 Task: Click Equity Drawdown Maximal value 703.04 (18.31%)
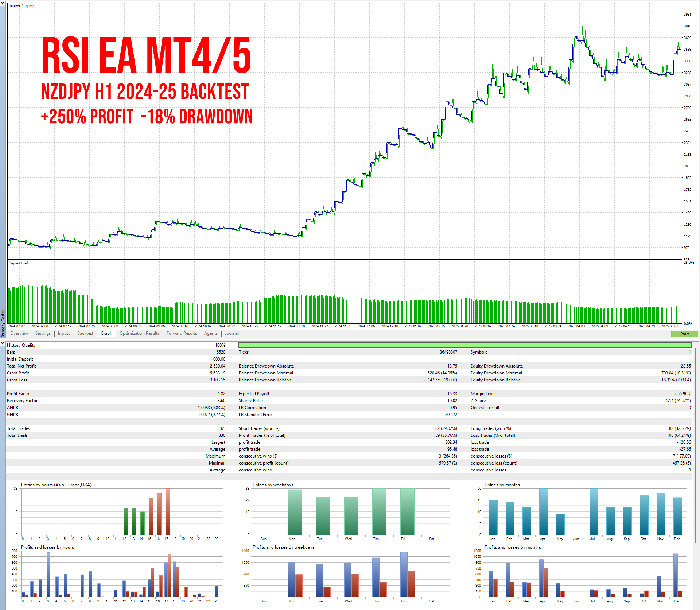pos(676,373)
